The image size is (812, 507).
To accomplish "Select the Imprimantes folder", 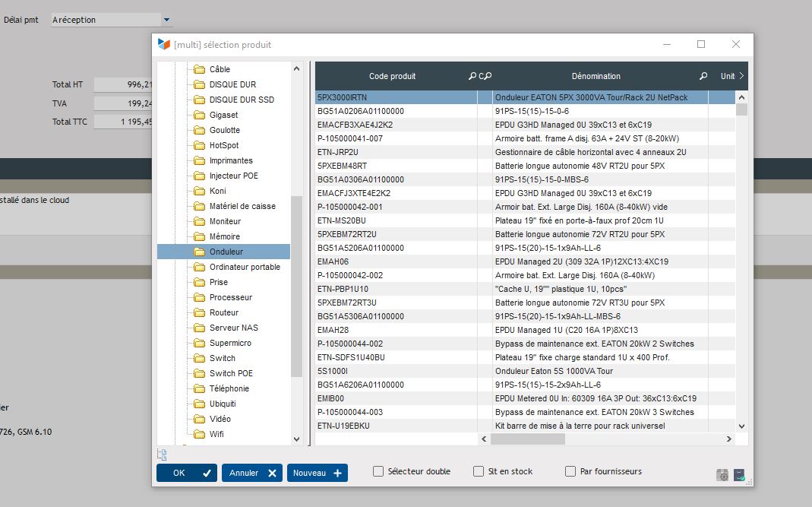I will click(x=231, y=160).
